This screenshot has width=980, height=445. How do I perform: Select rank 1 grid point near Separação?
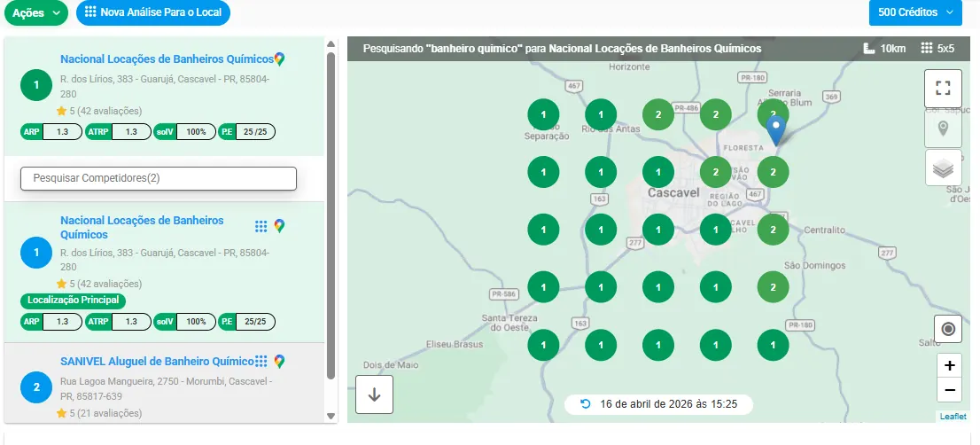[543, 114]
